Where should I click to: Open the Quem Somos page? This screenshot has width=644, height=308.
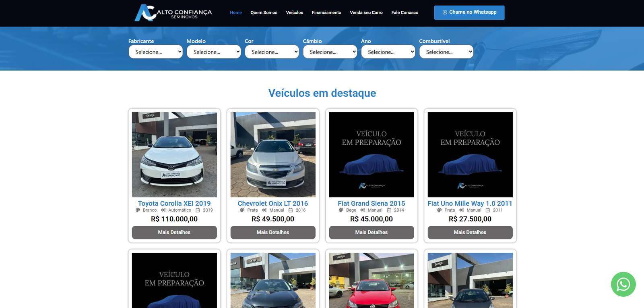(x=264, y=12)
